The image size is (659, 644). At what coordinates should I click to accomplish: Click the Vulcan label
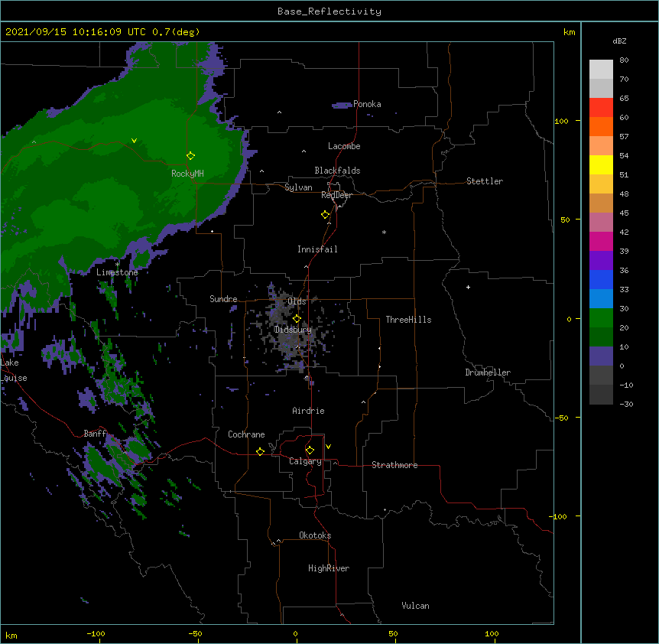(x=415, y=606)
